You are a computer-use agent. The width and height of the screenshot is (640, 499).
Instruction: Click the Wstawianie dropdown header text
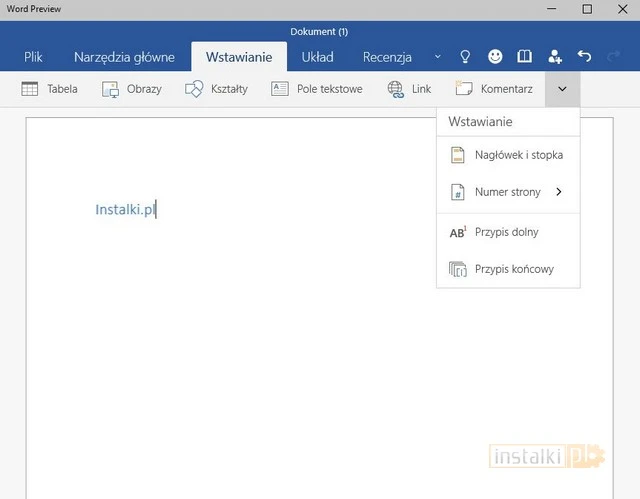point(480,122)
